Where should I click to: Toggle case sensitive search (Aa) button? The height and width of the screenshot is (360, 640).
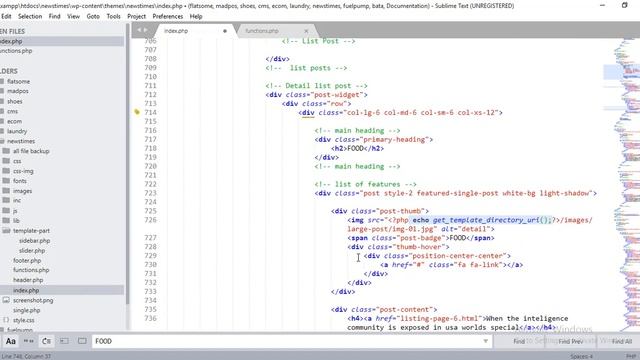pyautogui.click(x=11, y=341)
